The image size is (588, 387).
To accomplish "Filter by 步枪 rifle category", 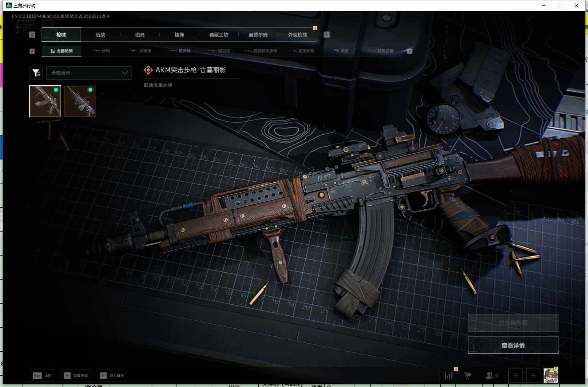I will tap(101, 51).
